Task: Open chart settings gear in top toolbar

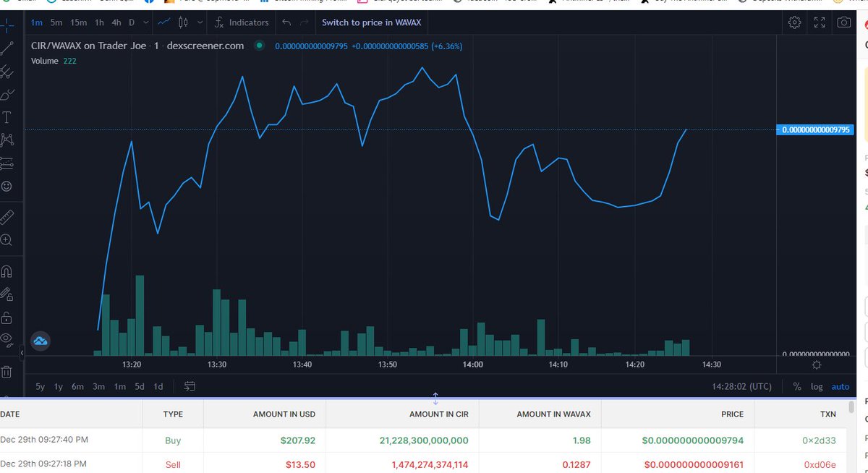Action: pyautogui.click(x=795, y=22)
